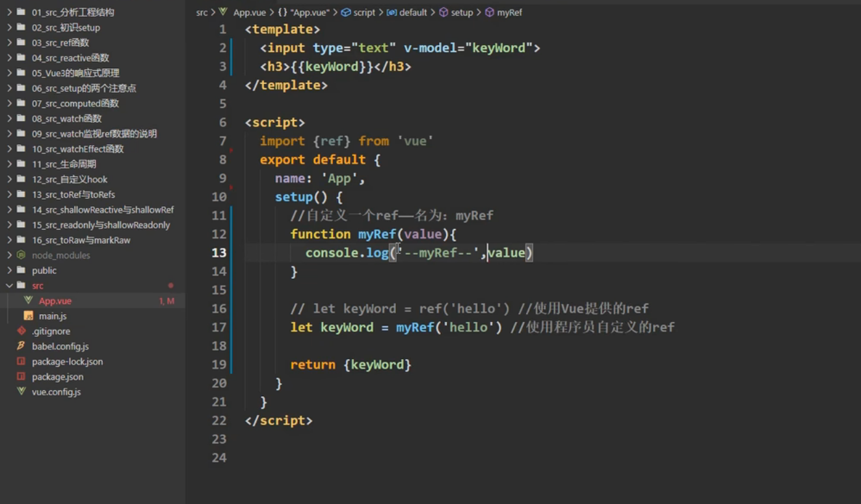
Task: Click the '1, M' status on App.vue row
Action: 166,300
